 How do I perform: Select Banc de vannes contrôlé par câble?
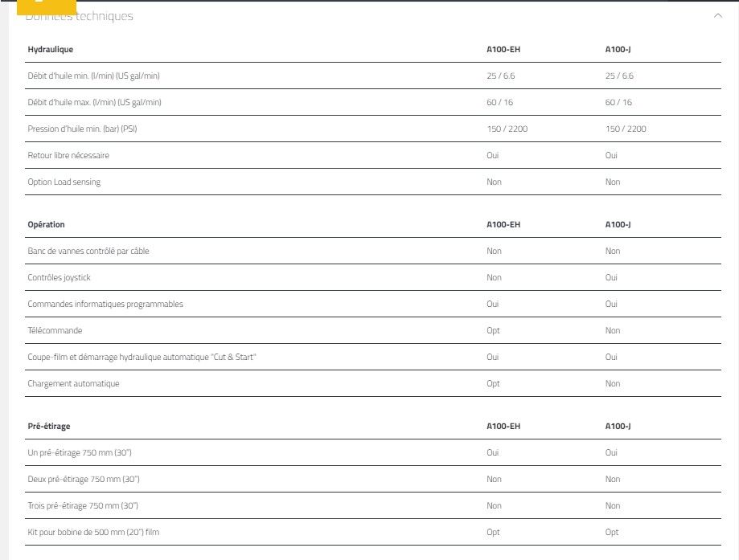[x=88, y=251]
